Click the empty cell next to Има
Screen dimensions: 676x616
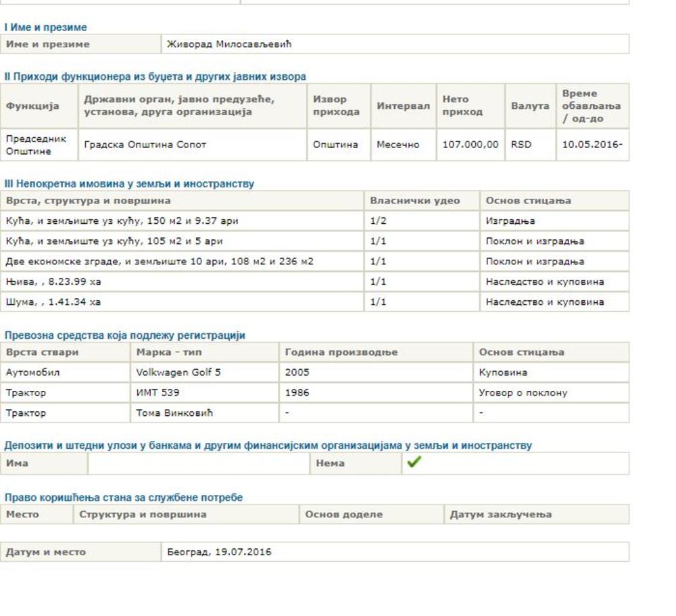(x=199, y=463)
